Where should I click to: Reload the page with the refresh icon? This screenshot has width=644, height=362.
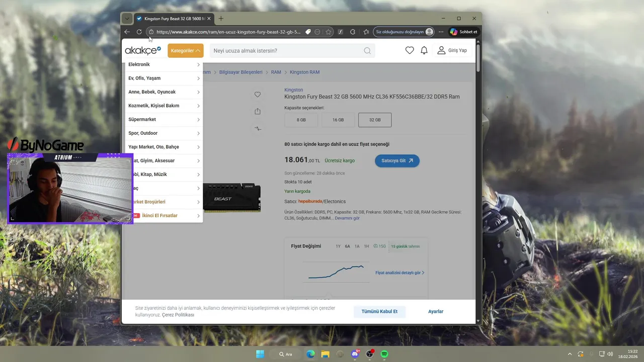point(139,32)
